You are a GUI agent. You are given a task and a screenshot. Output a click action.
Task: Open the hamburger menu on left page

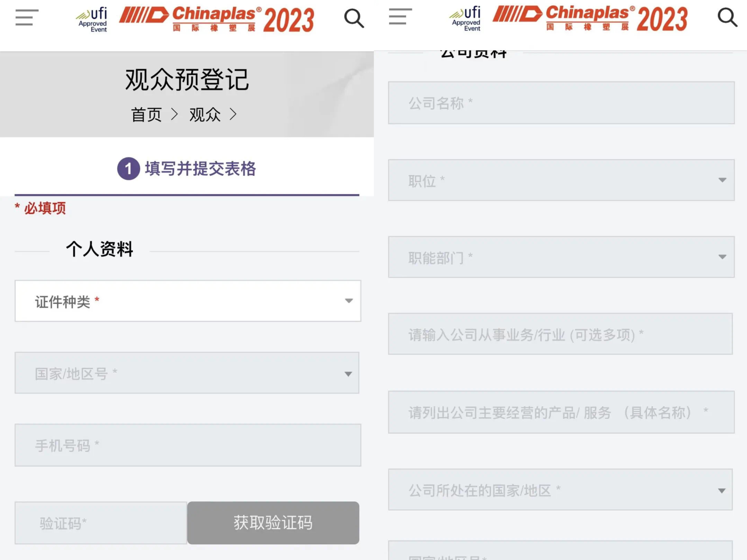(27, 18)
